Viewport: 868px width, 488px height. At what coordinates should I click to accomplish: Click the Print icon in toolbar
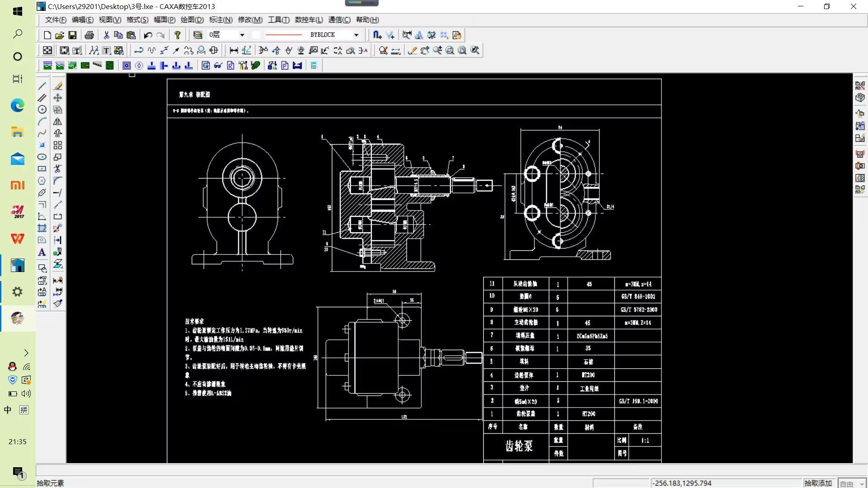pos(90,35)
